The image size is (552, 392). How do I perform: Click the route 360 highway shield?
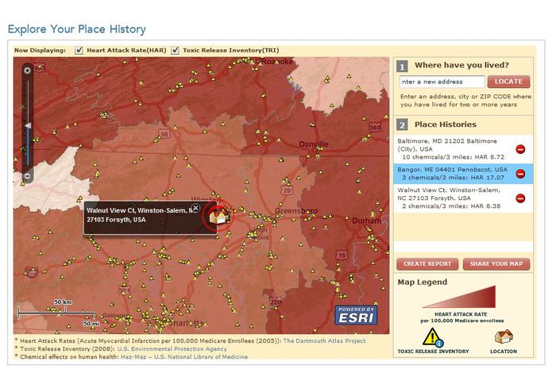[x=375, y=128]
